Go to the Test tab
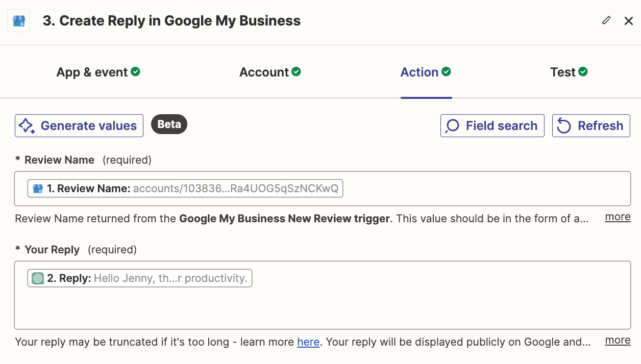The width and height of the screenshot is (641, 364). [563, 72]
